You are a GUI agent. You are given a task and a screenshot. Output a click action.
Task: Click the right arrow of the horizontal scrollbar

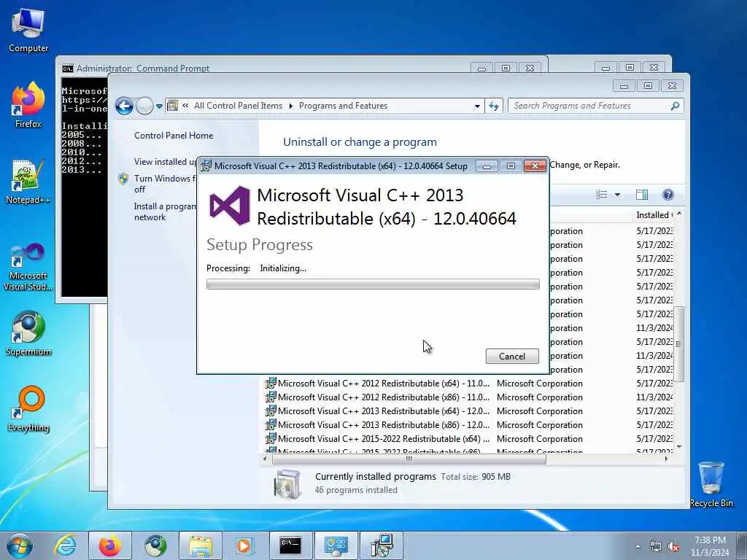coord(666,459)
